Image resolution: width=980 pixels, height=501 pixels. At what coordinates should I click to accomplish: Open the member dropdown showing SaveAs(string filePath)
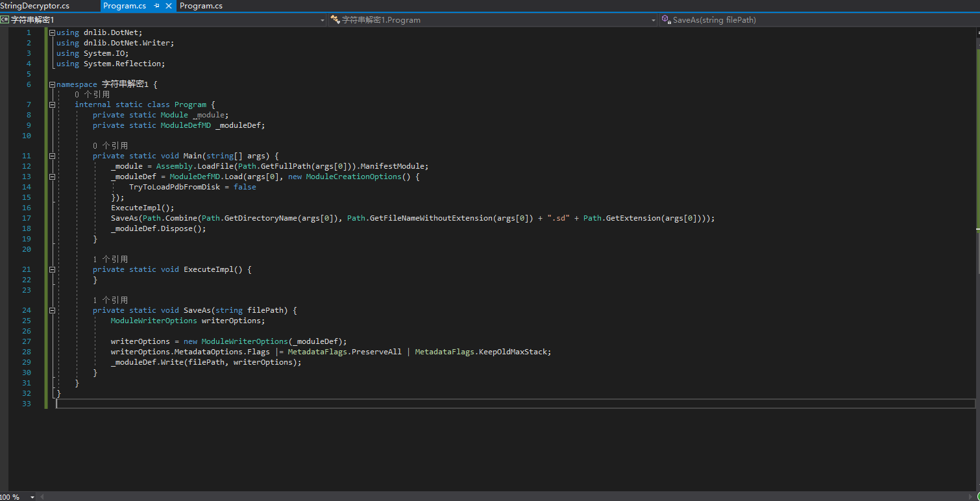tap(653, 19)
